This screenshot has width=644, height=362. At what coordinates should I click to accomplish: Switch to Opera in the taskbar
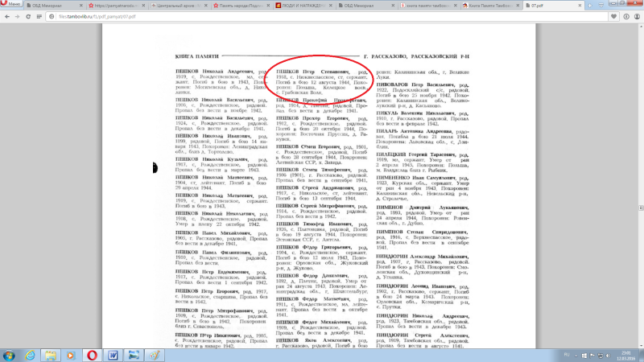pos(92,355)
